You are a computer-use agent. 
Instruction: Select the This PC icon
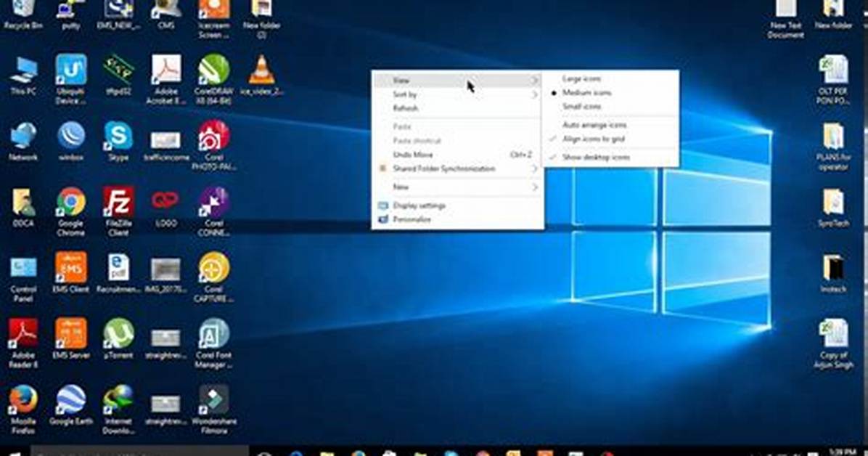click(23, 76)
